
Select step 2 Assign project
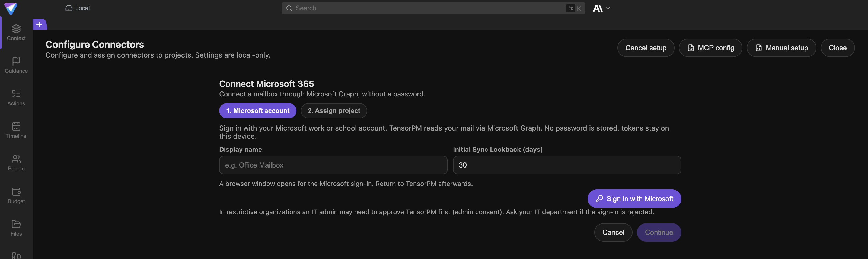334,110
